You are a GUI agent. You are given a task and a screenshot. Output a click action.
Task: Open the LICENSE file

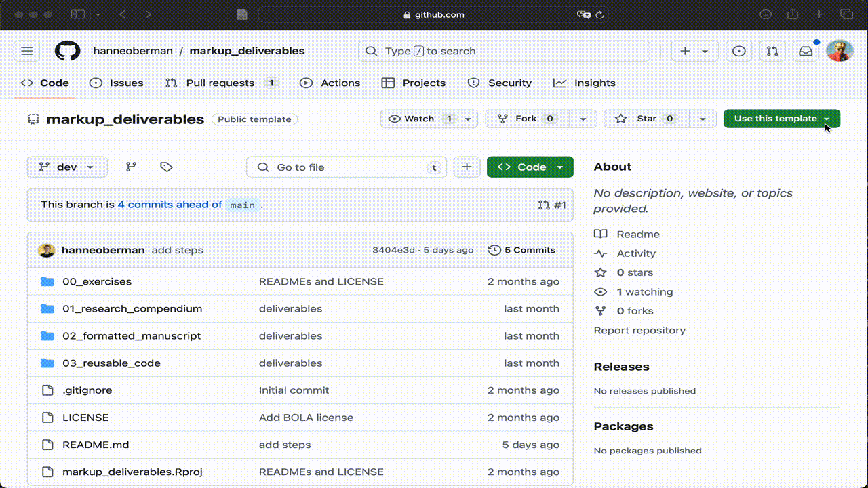85,418
